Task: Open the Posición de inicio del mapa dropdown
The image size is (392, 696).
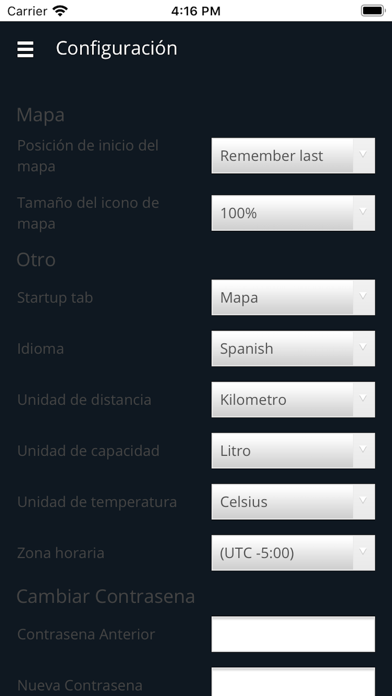Action: click(293, 155)
